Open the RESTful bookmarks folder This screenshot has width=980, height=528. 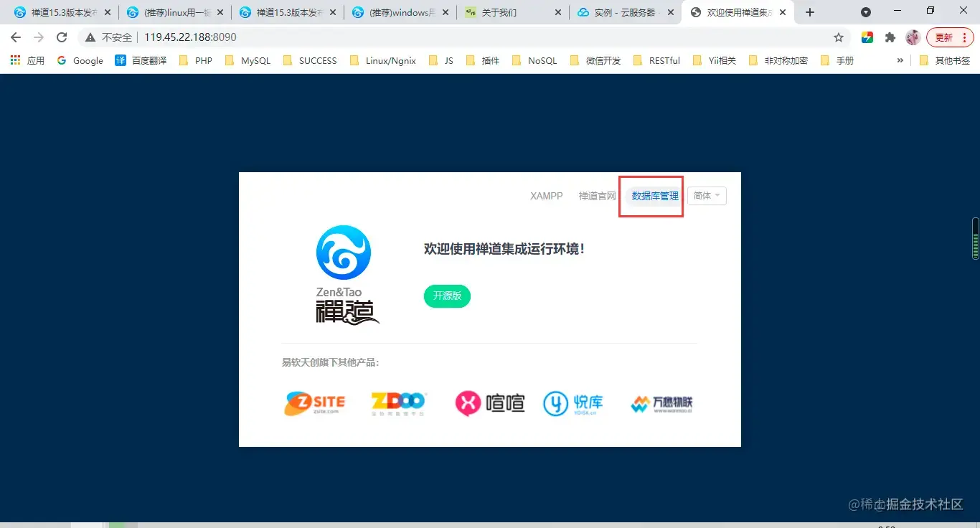click(x=656, y=60)
